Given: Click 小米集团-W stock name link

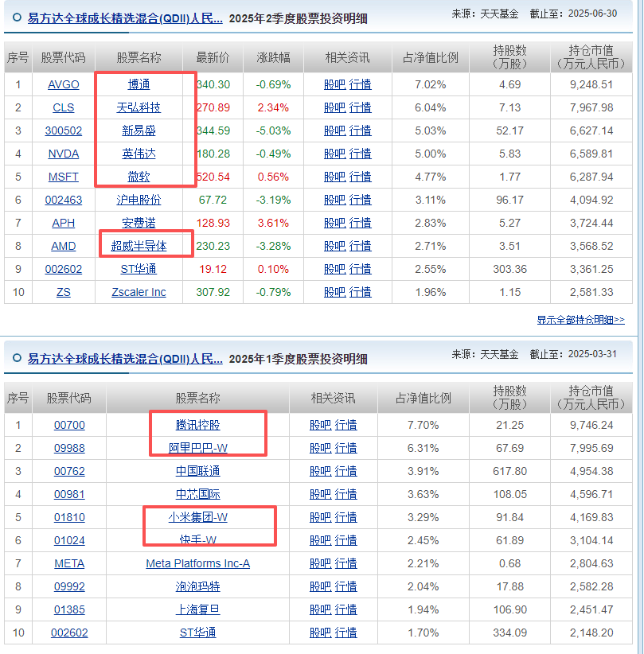Looking at the screenshot, I should (x=198, y=517).
